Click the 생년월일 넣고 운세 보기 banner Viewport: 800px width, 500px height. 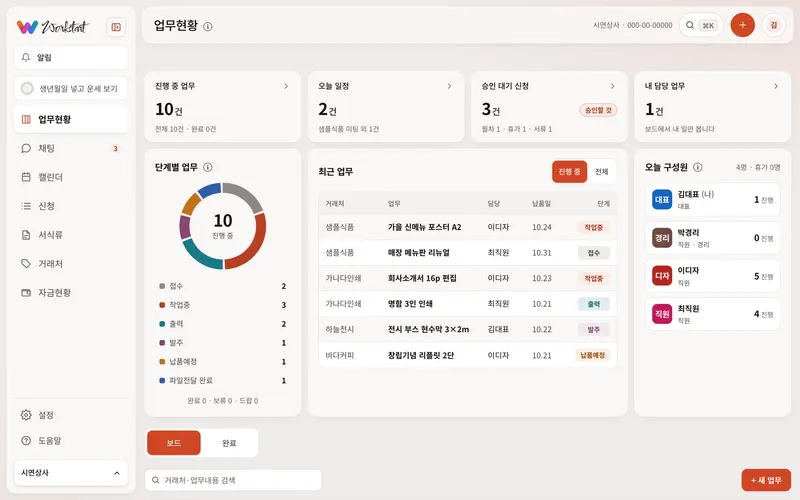(x=71, y=88)
